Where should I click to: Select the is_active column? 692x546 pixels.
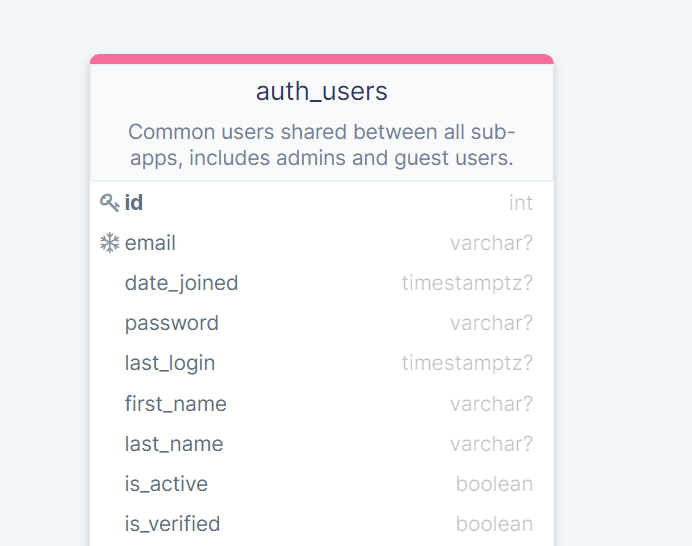click(322, 484)
